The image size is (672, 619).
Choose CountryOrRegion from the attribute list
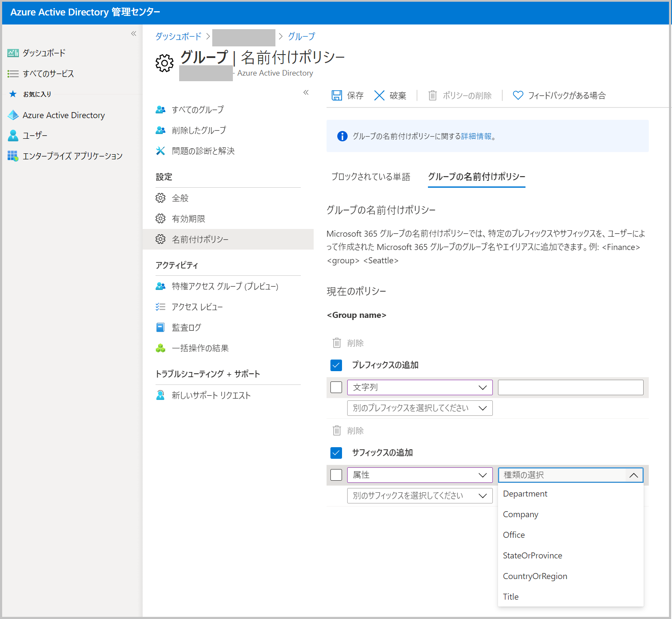click(571, 576)
